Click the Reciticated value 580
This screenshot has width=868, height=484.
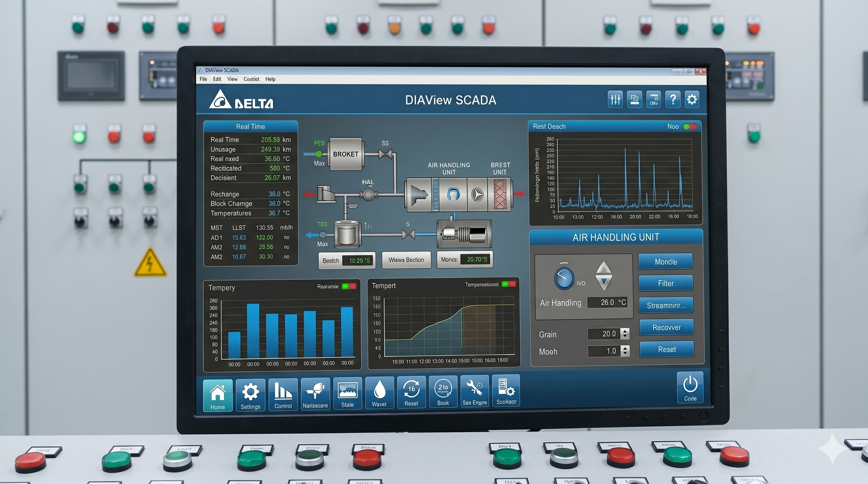(x=275, y=168)
